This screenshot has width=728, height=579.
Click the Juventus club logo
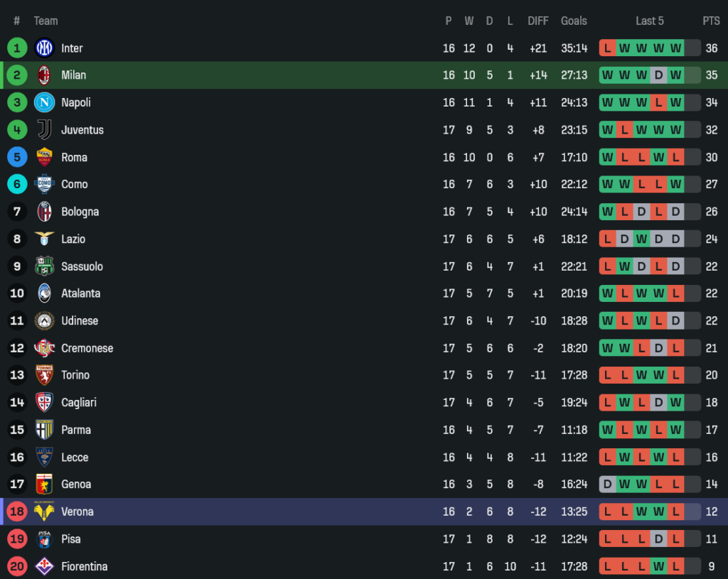tap(44, 130)
